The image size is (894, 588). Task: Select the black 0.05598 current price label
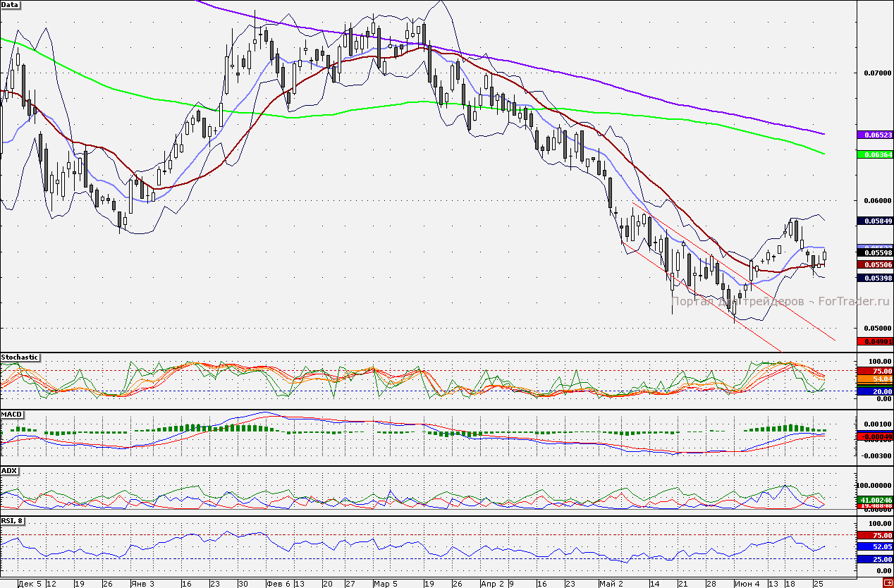pyautogui.click(x=874, y=252)
